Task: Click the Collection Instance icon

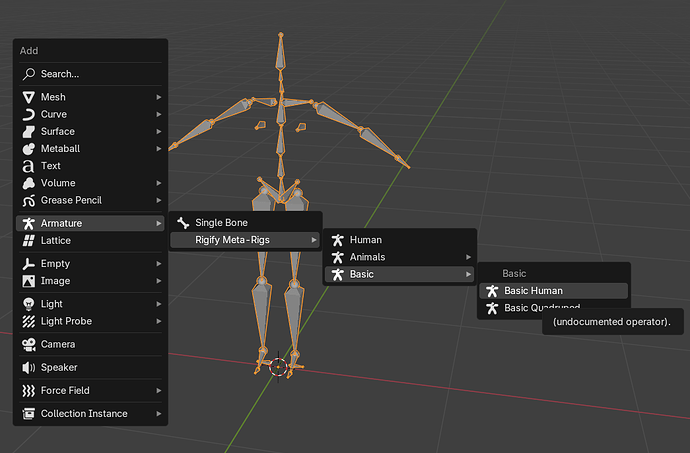Action: pos(29,413)
